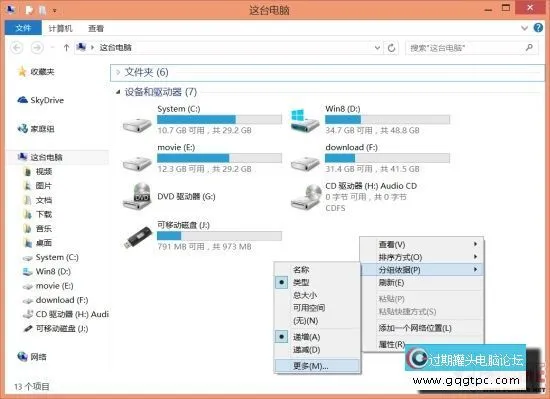The height and width of the screenshot is (399, 550).
Task: Select the Win8 (D:) drive icon in main pane
Action: [x=305, y=121]
